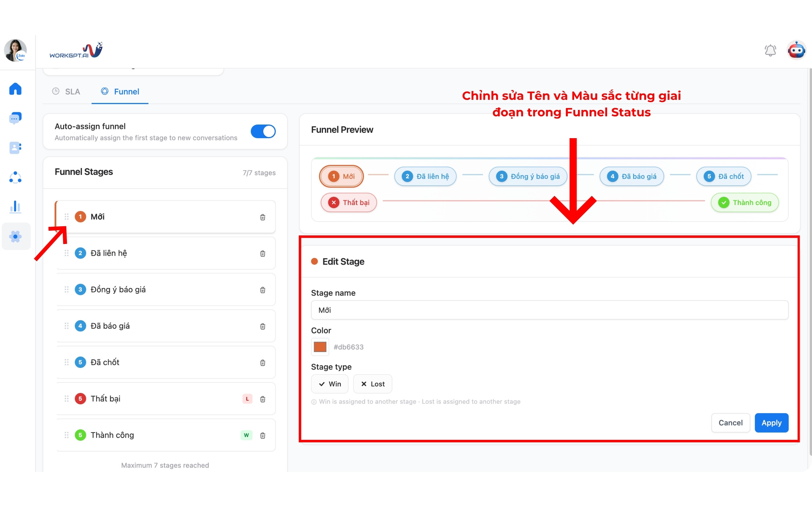Click the Stage name input field
The image size is (812, 507).
pos(549,310)
